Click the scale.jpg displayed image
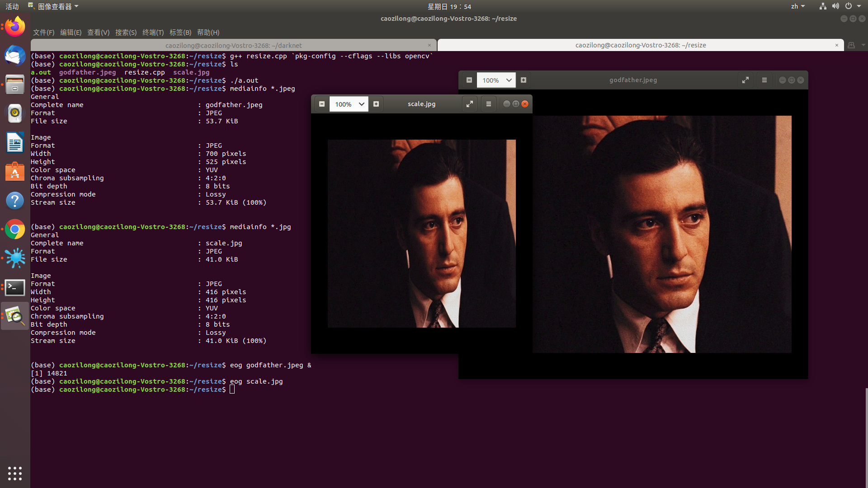The width and height of the screenshot is (868, 488). pos(421,234)
